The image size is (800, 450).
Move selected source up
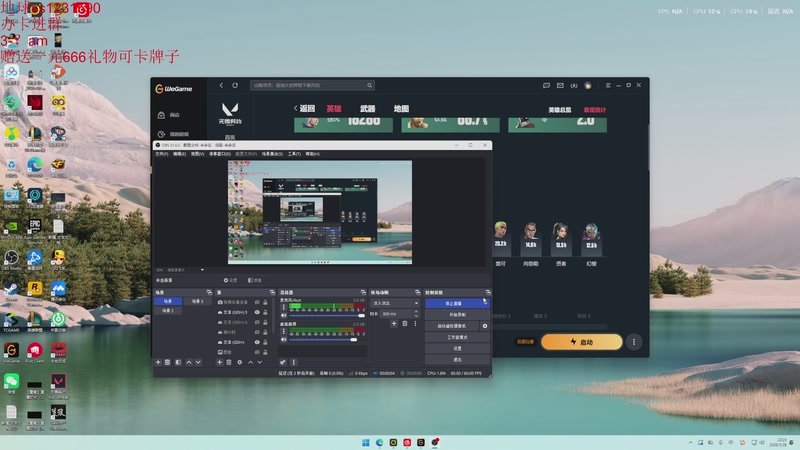click(250, 362)
